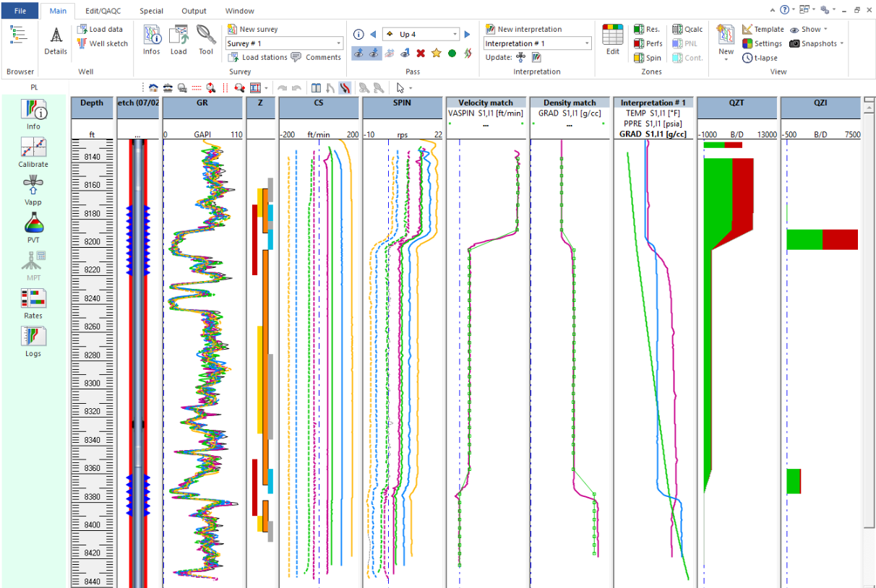
Task: Open the help question mark icon
Action: coord(784,10)
